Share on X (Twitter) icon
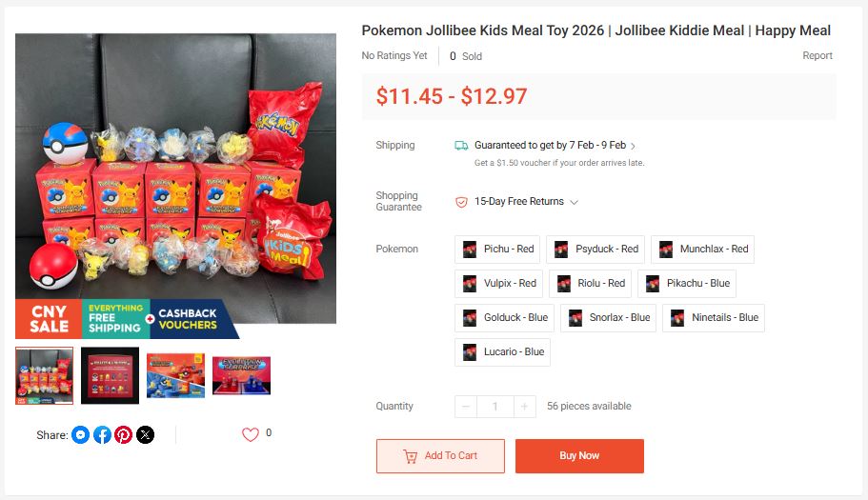The width and height of the screenshot is (868, 500). (145, 434)
